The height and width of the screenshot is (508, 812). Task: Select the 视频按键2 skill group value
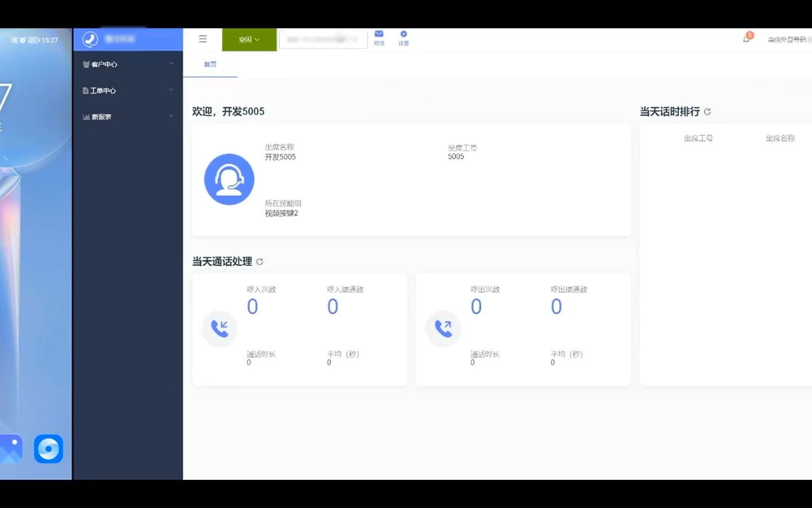(281, 213)
